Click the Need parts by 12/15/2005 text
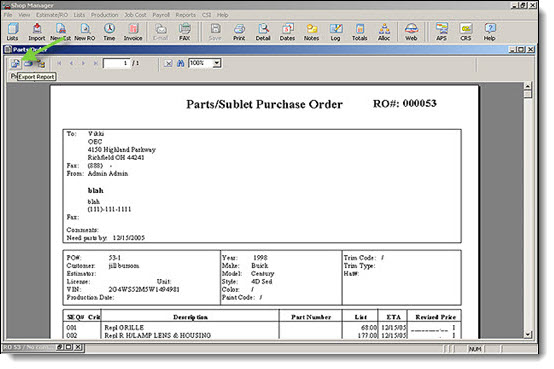554x369 pixels. (106, 238)
